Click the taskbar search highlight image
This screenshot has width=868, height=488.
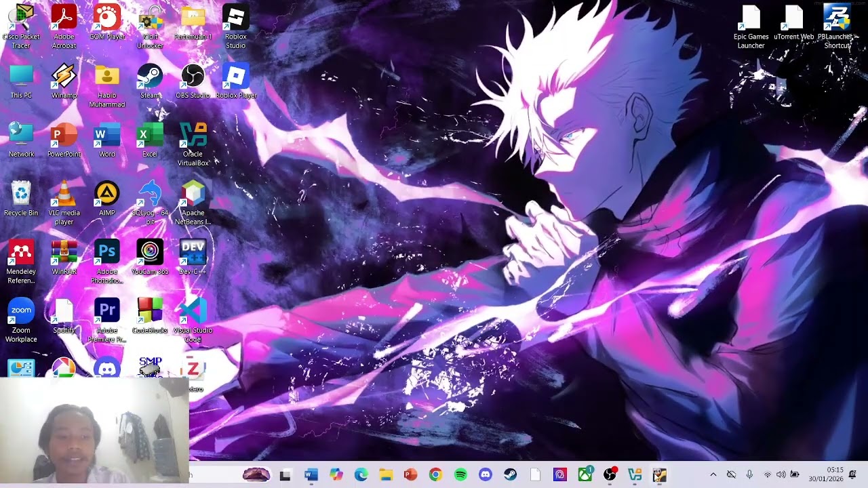point(256,474)
